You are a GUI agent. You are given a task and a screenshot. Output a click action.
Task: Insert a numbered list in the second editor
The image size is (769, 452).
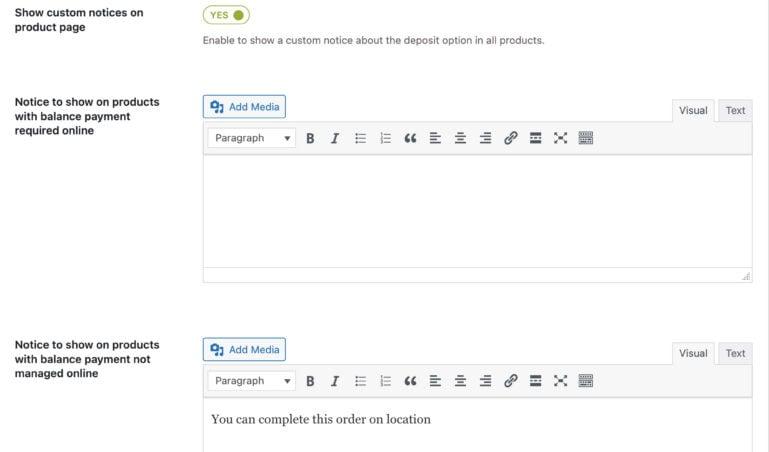click(x=385, y=381)
